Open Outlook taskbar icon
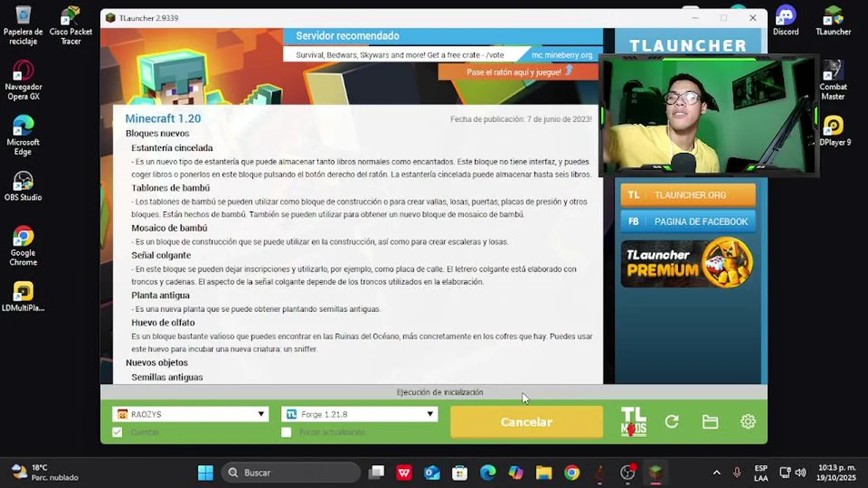The image size is (868, 488). click(x=432, y=472)
